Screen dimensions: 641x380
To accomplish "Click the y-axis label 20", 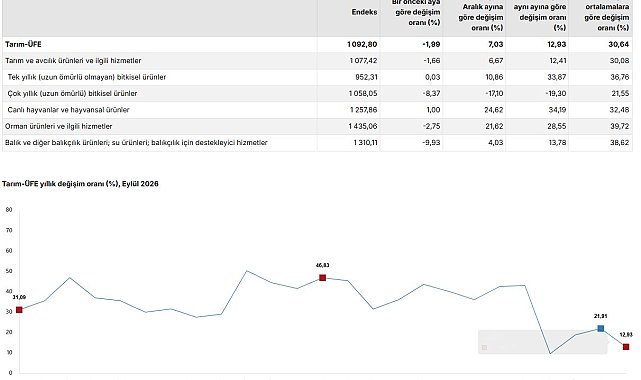I will [9, 332].
